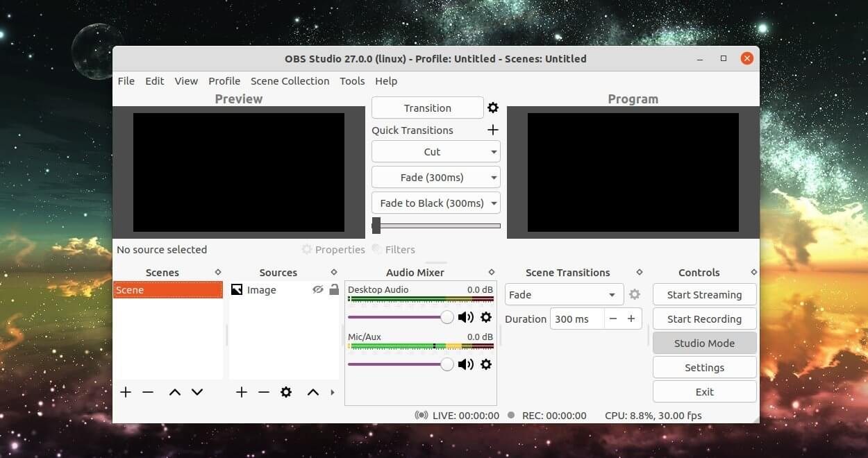Open the Scene Collection menu
Viewport: 868px width, 458px height.
coord(290,81)
